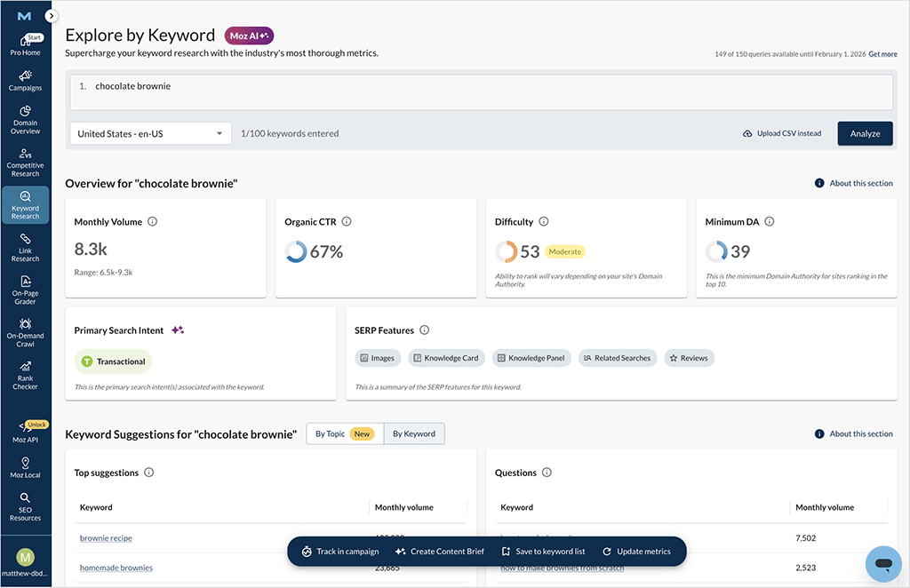Open the chat support bubble
This screenshot has width=910, height=588.
[883, 563]
